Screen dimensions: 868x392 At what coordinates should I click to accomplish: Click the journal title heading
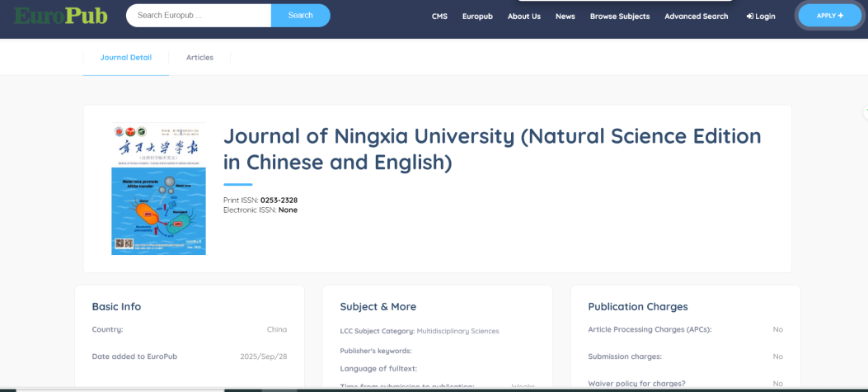(492, 149)
